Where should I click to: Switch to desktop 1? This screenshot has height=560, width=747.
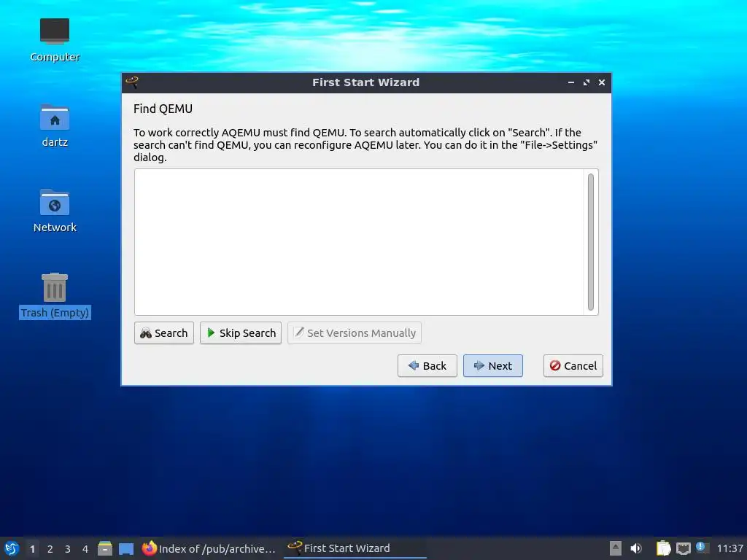pos(32,549)
